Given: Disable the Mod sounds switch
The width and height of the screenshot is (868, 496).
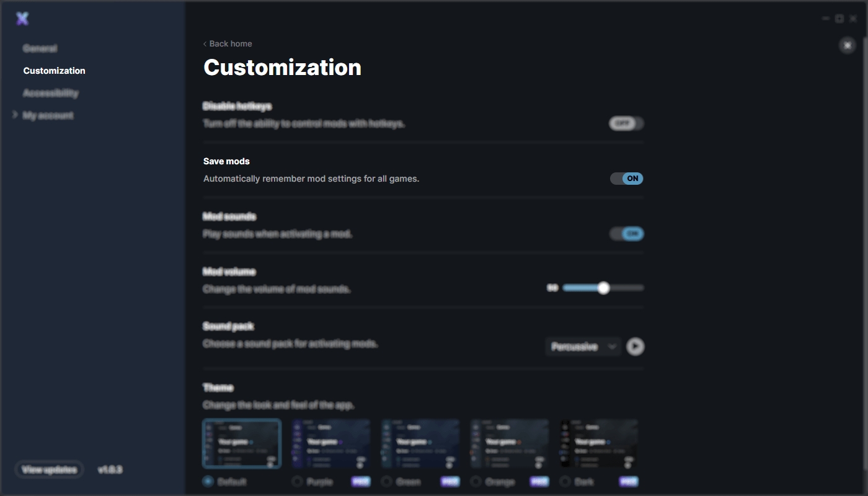Looking at the screenshot, I should (x=626, y=234).
